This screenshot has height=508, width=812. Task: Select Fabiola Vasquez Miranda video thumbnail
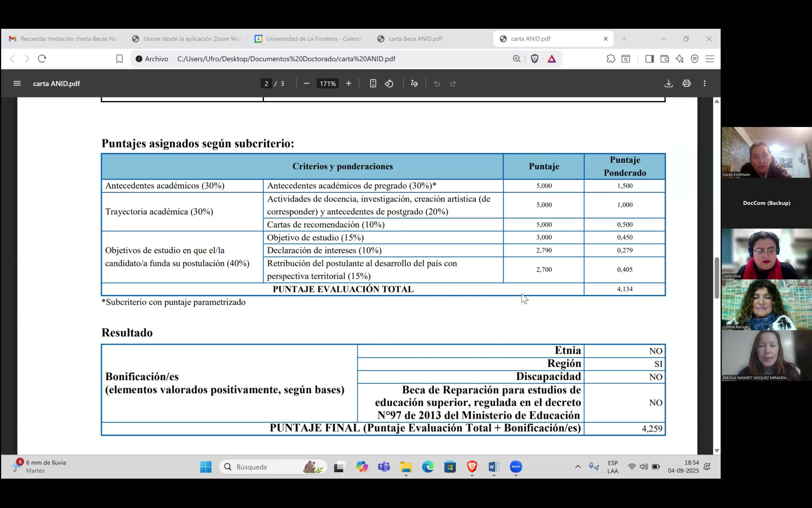pos(767,356)
